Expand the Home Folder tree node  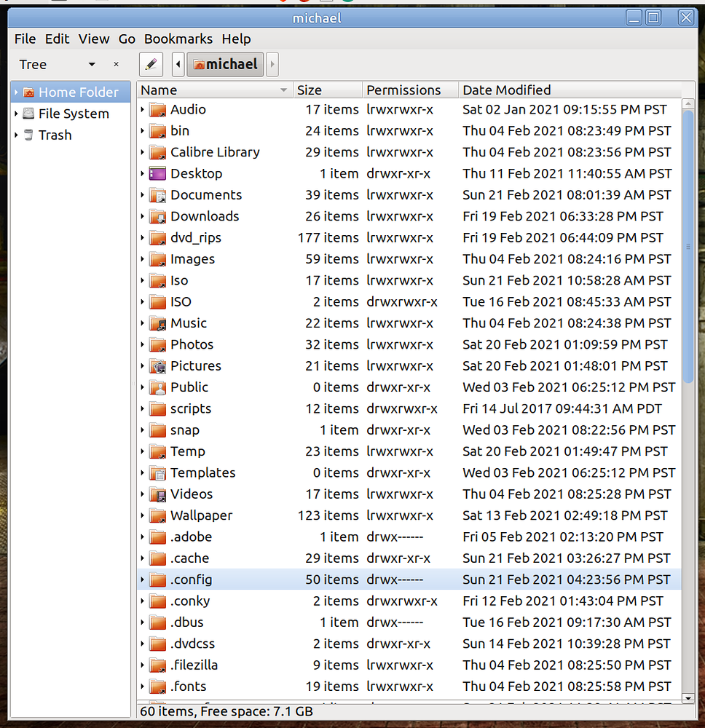(x=16, y=92)
